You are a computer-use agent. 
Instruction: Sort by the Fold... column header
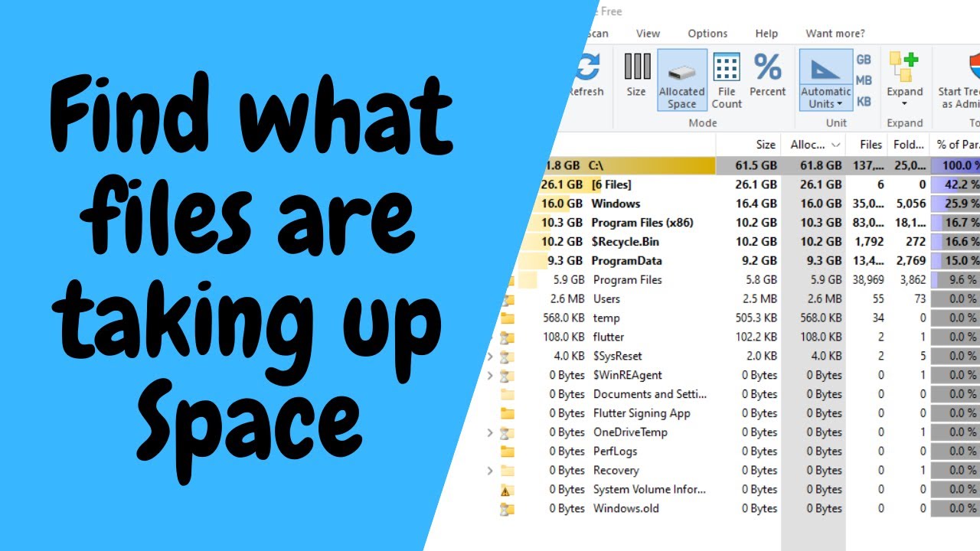909,144
